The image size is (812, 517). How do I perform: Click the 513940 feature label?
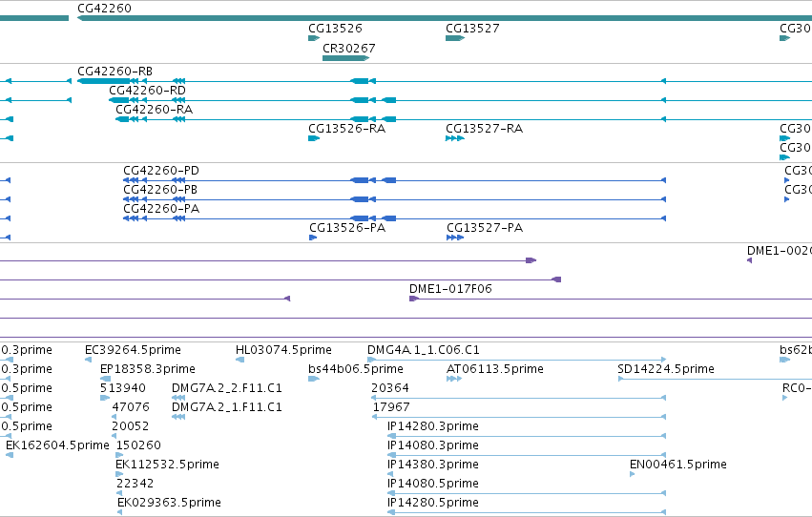coord(123,388)
